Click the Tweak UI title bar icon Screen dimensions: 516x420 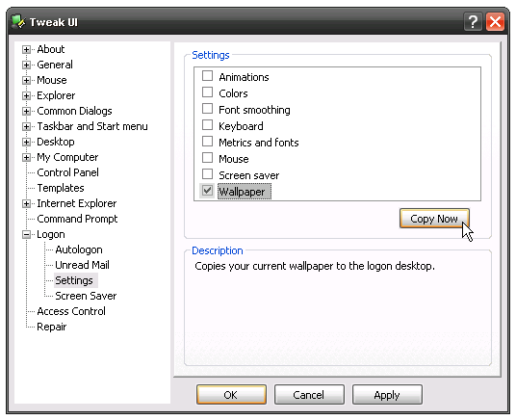(17, 22)
